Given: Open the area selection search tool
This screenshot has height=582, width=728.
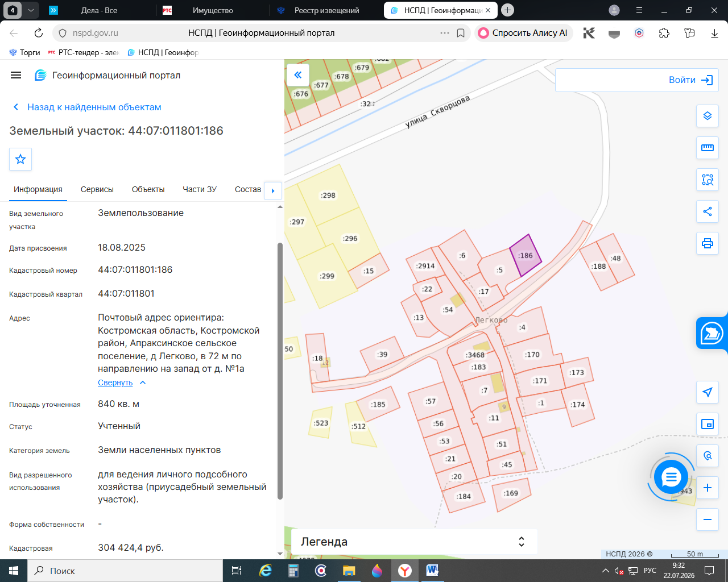Looking at the screenshot, I should (x=708, y=180).
